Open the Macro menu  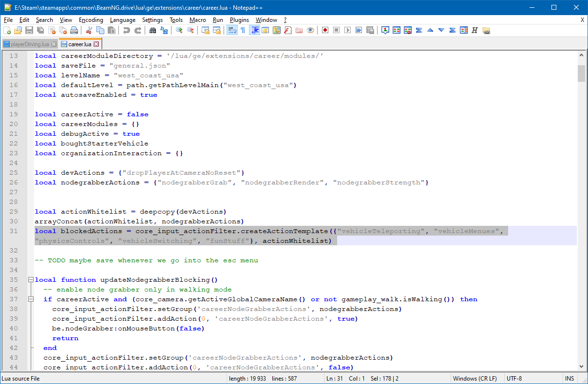tap(198, 20)
